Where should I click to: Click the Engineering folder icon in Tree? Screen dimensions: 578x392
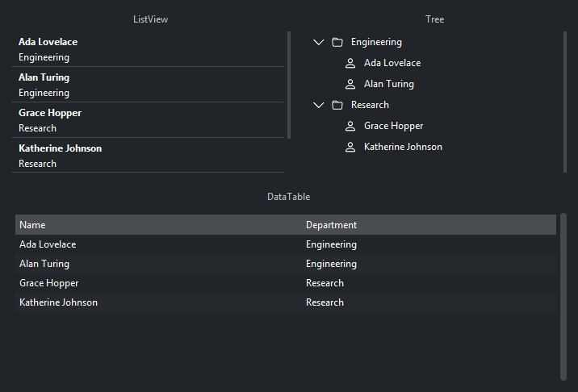(x=337, y=42)
